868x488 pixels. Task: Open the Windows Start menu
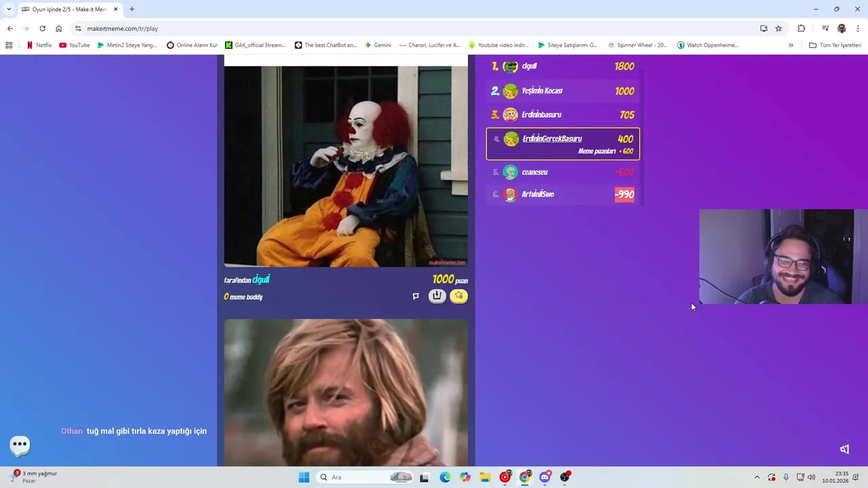click(x=304, y=477)
